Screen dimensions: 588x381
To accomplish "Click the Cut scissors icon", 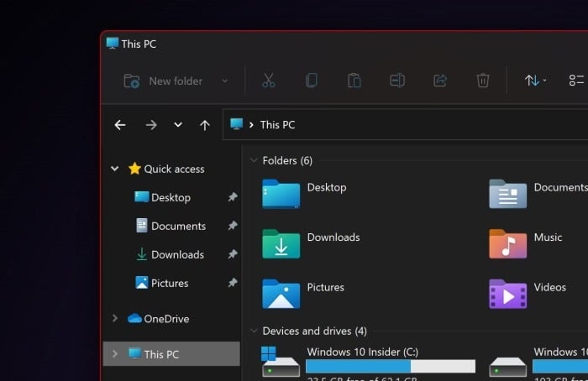I will tap(269, 81).
